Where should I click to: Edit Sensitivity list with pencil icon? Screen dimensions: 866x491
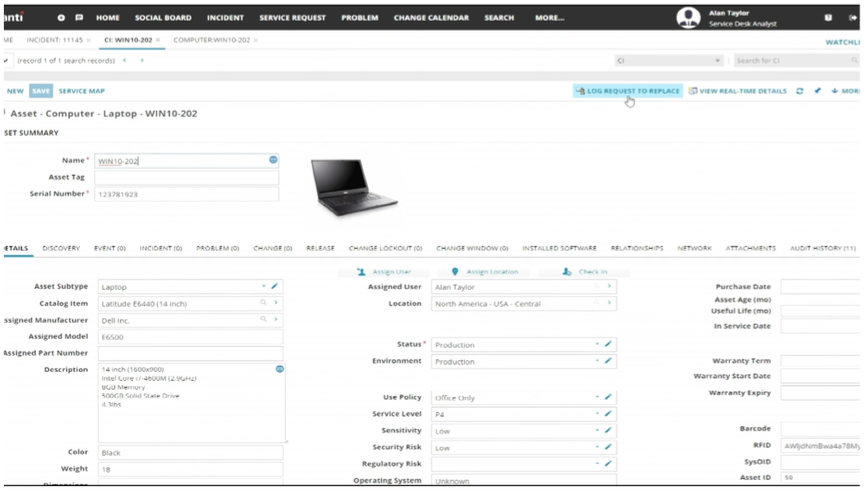click(608, 430)
